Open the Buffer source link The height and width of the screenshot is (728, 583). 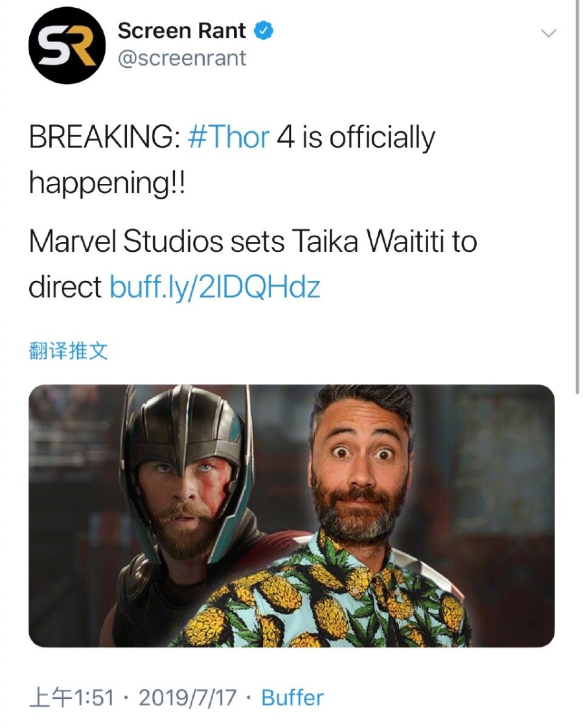click(292, 698)
